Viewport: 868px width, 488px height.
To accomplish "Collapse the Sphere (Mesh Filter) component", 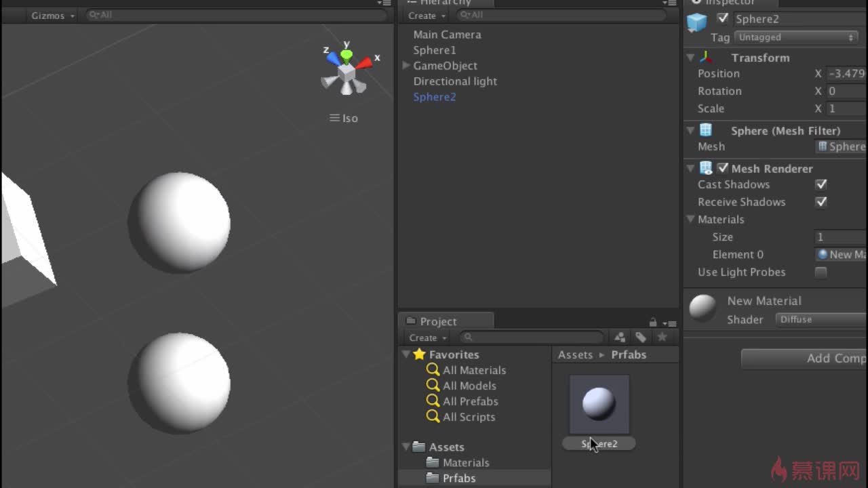I will (x=690, y=130).
